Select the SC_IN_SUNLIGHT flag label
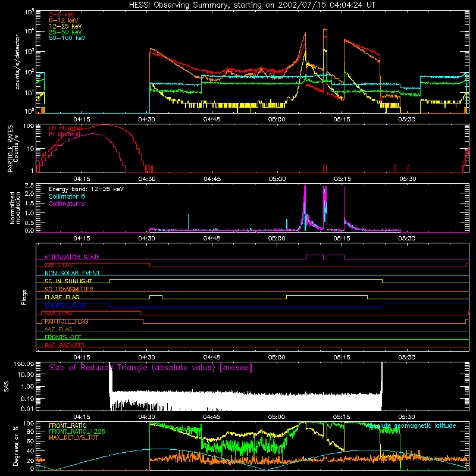This screenshot has width=476, height=476. coord(68,281)
